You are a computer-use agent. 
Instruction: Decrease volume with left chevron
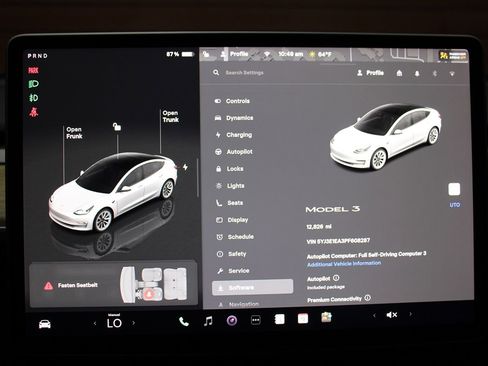[x=374, y=315]
